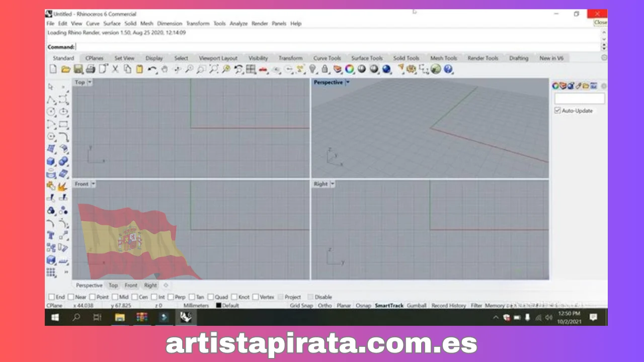Viewport: 644px width, 362px height.
Task: Show hidden system tray icons chevron
Action: pos(496,317)
